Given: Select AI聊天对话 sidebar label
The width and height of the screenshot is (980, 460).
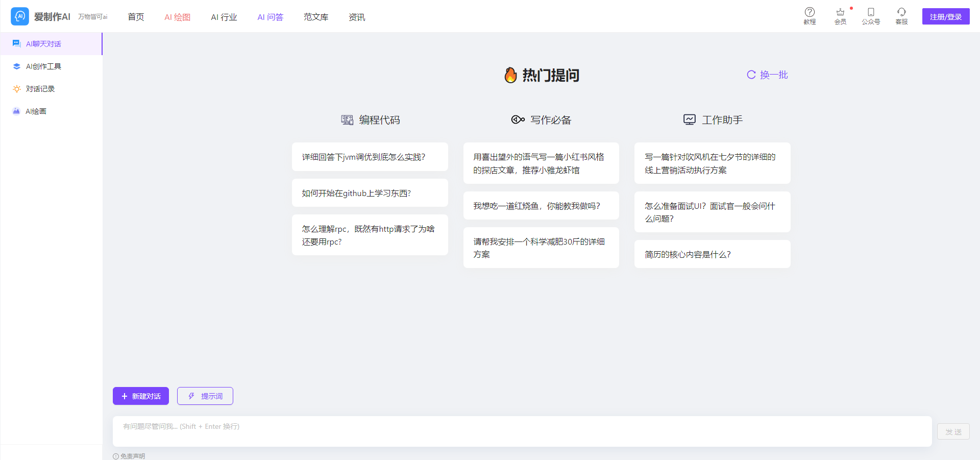Looking at the screenshot, I should pyautogui.click(x=43, y=44).
